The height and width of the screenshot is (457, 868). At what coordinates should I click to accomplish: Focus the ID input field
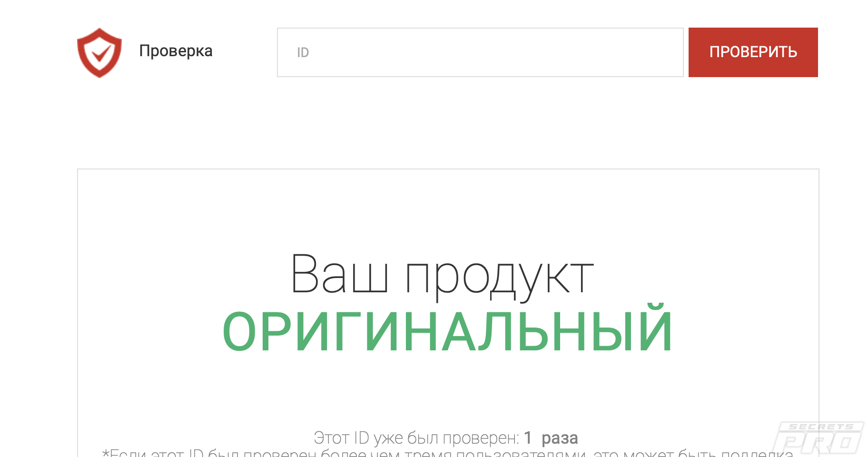coord(480,52)
